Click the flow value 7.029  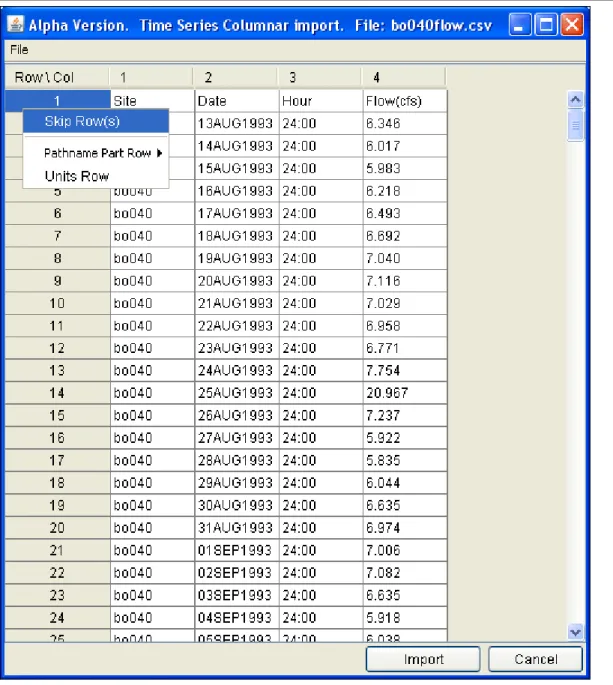pyautogui.click(x=405, y=303)
